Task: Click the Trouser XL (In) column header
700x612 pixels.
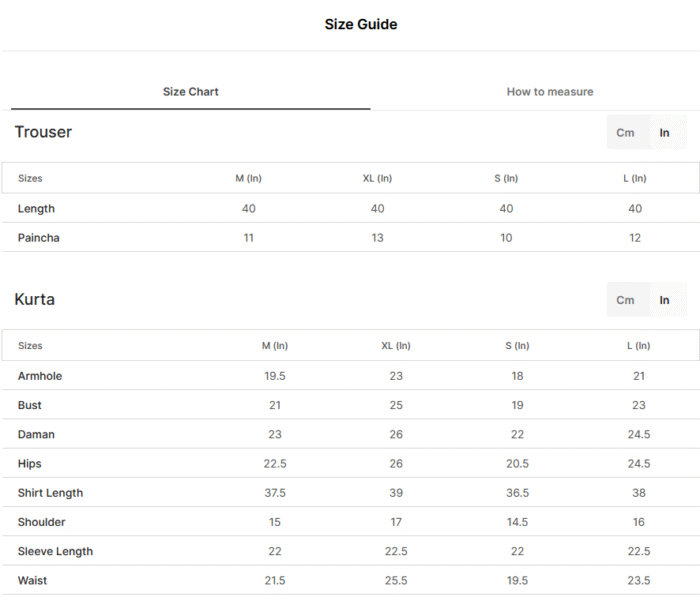Action: 377,179
